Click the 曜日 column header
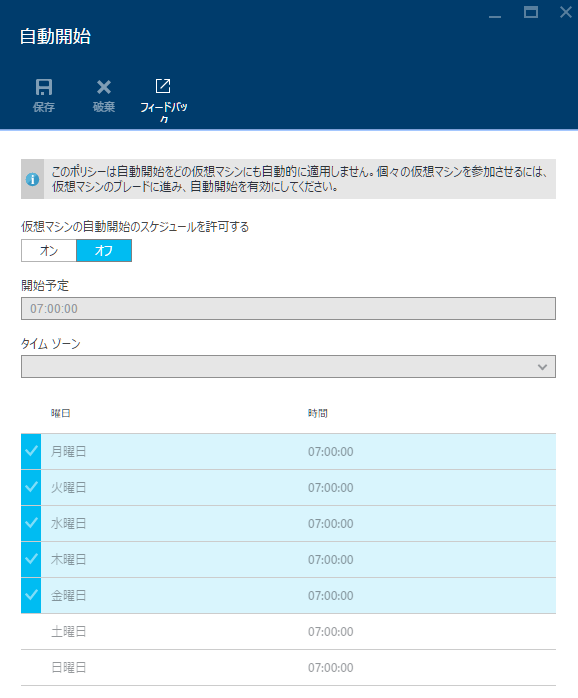 (61, 414)
